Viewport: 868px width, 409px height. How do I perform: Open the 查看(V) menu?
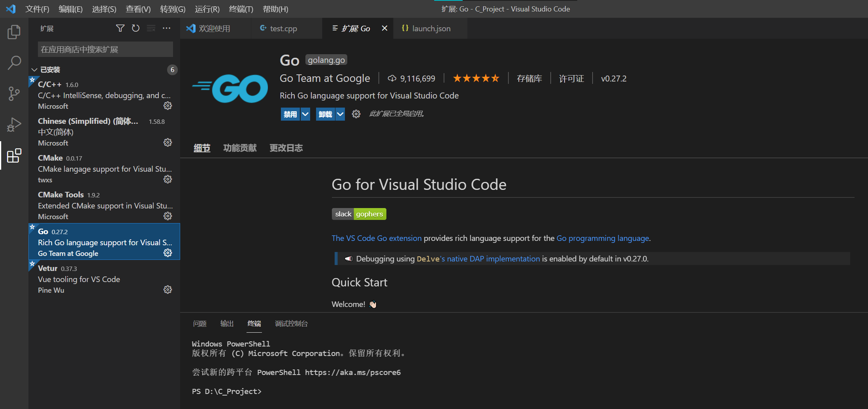[138, 9]
